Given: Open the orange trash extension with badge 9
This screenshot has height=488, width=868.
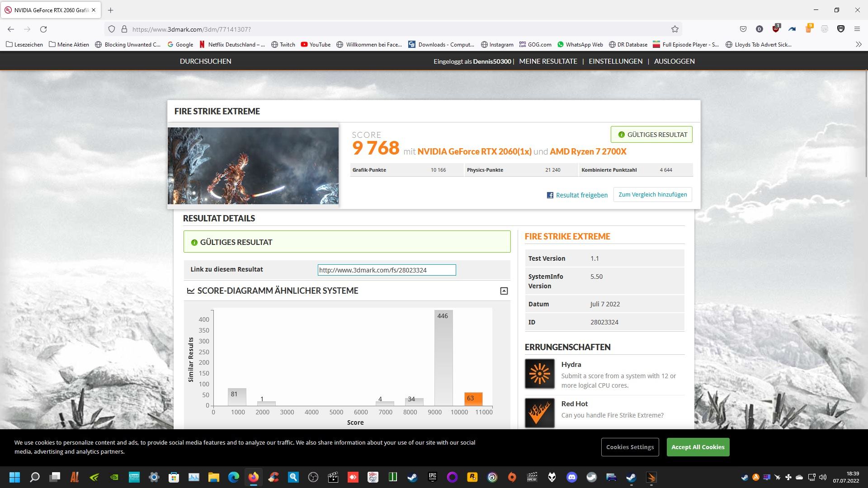Looking at the screenshot, I should 809,28.
